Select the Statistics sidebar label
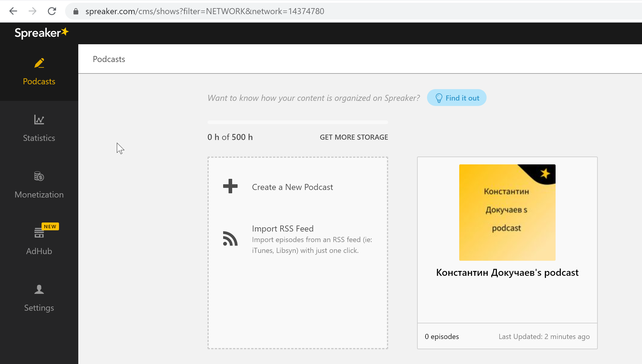 tap(39, 138)
